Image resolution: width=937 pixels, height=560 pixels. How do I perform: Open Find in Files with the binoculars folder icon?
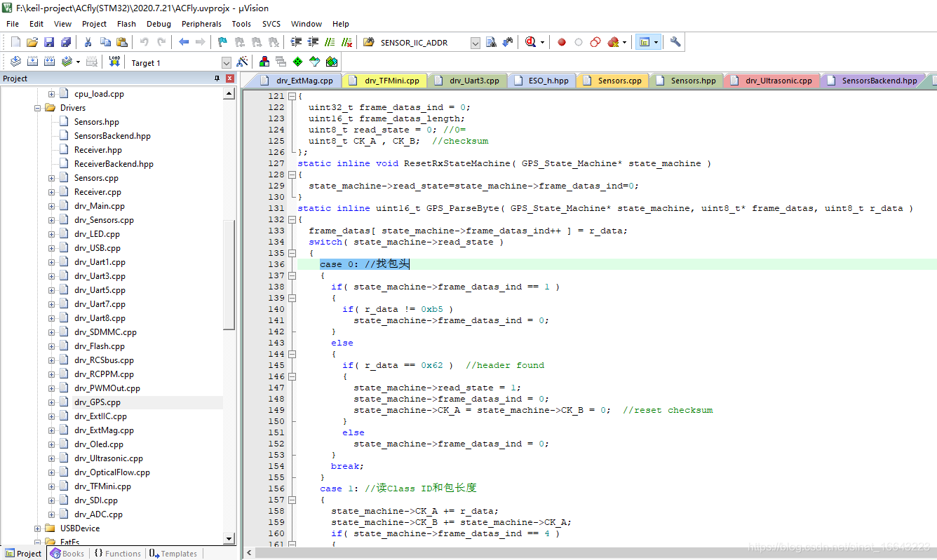(369, 42)
